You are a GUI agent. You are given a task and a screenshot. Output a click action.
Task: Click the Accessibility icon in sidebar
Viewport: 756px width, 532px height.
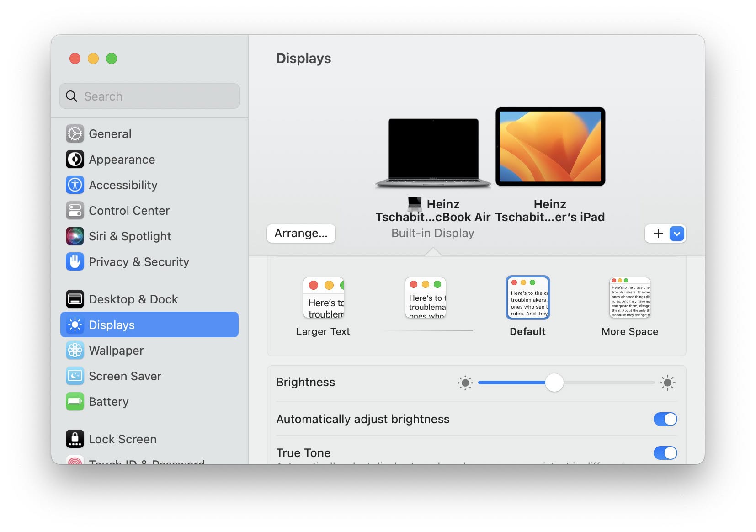[x=75, y=185]
